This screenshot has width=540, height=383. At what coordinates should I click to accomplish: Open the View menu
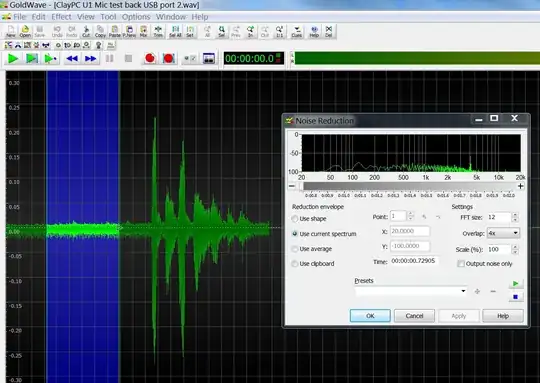point(86,17)
